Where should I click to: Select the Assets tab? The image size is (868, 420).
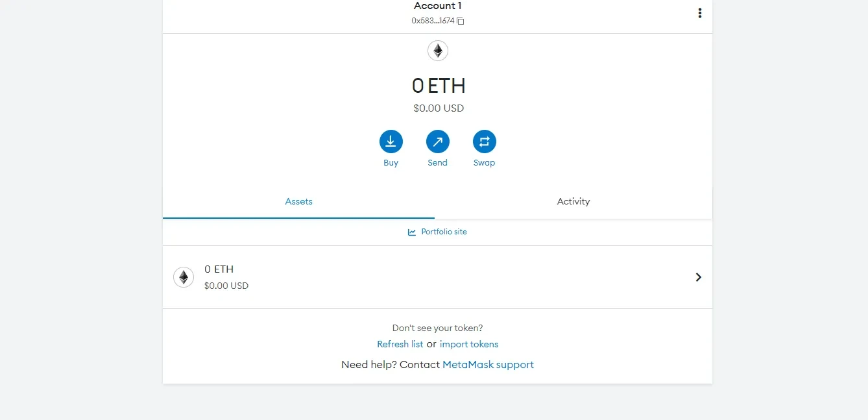(298, 201)
